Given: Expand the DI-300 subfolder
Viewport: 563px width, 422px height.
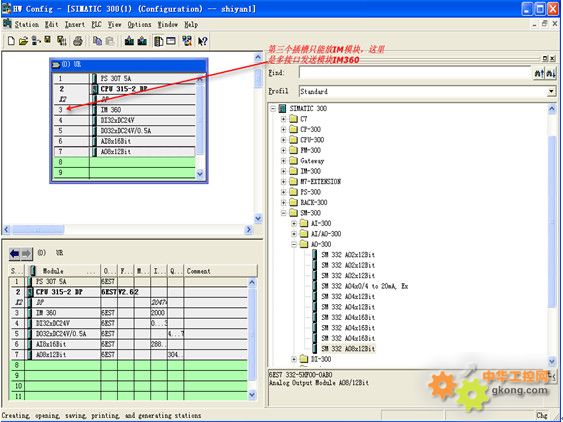Looking at the screenshot, I should (294, 359).
